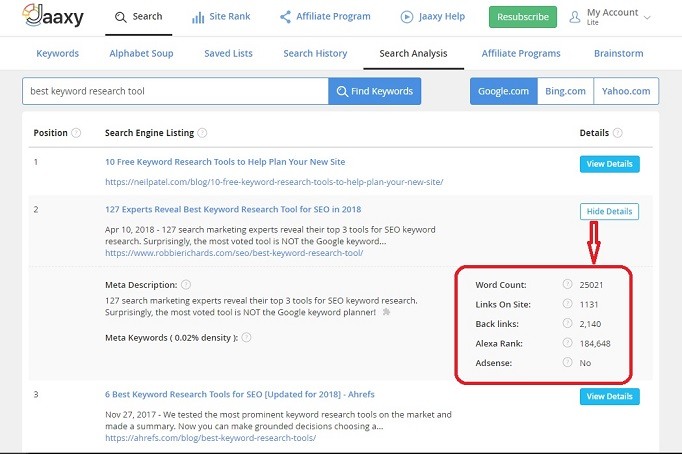Screen dimensions: 682x454
Task: Click the help icon for Alexa Rank
Action: click(567, 343)
